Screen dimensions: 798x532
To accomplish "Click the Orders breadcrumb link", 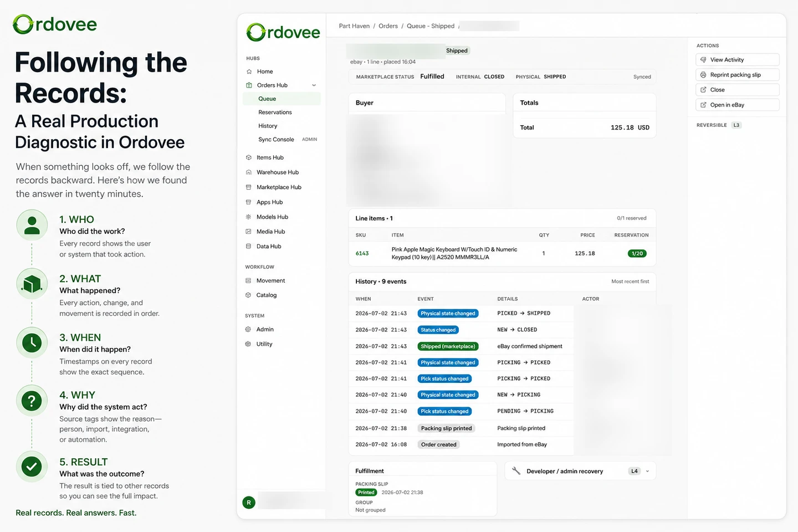I will pyautogui.click(x=388, y=26).
